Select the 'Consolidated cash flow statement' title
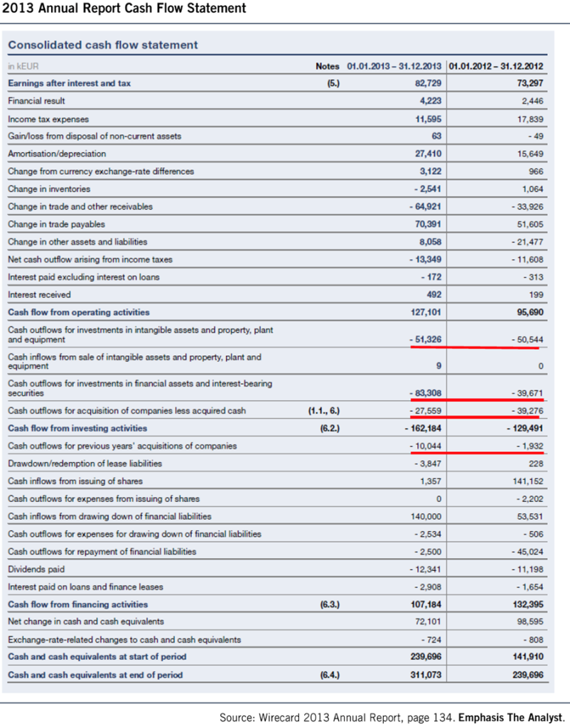 pyautogui.click(x=103, y=45)
